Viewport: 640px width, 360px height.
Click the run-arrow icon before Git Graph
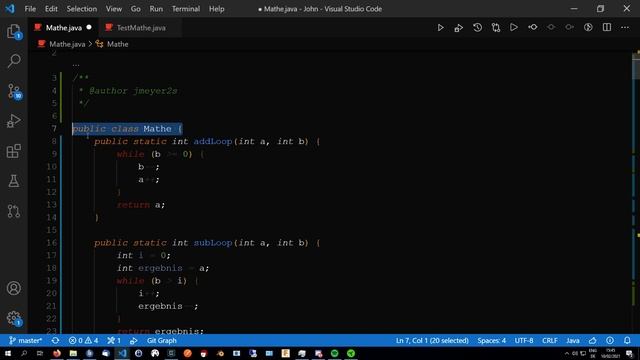pyautogui.click(x=133, y=340)
